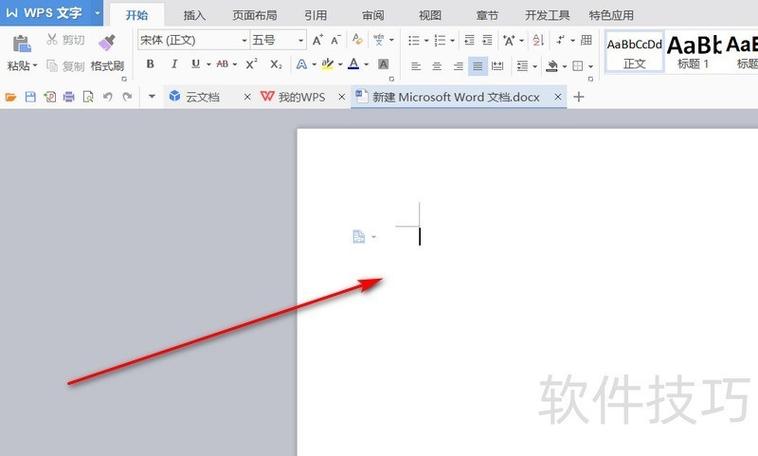Insert table with grid icon in ribbon
The width and height of the screenshot is (758, 456).
[x=586, y=40]
